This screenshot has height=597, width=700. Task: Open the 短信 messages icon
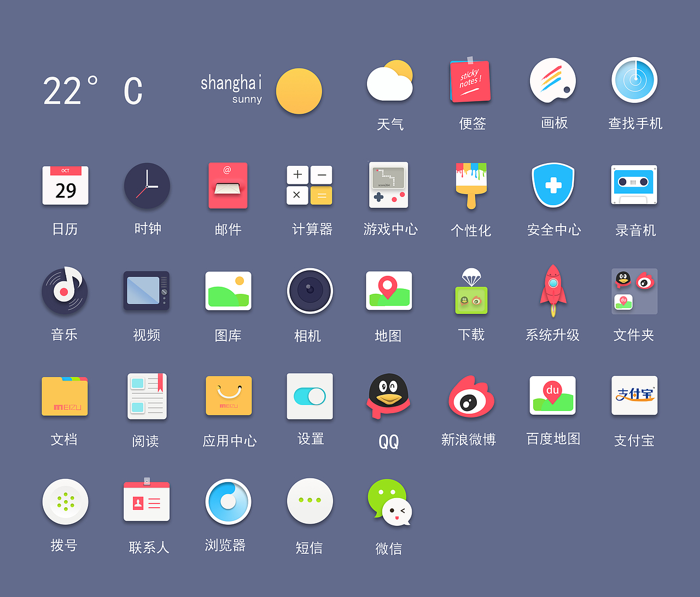[310, 501]
